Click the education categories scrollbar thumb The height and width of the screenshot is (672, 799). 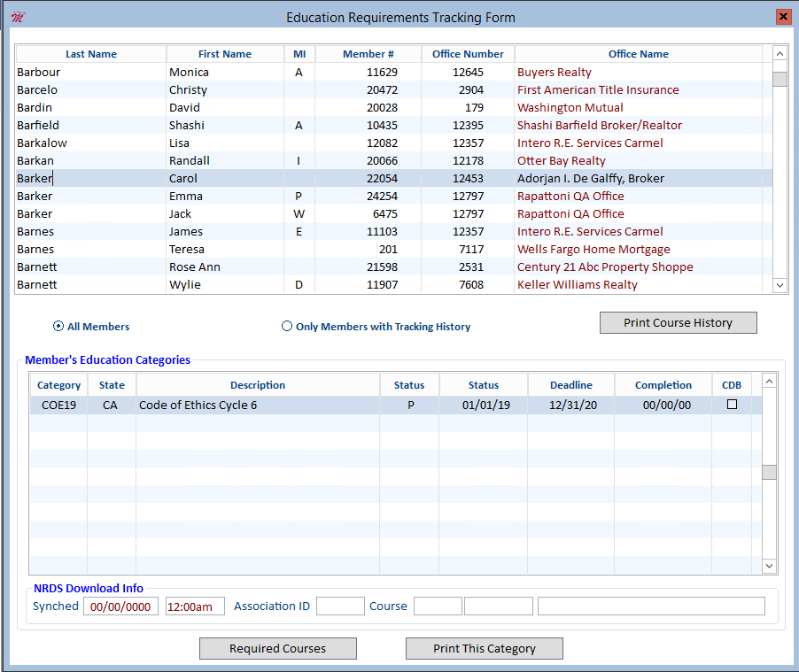pyautogui.click(x=770, y=472)
